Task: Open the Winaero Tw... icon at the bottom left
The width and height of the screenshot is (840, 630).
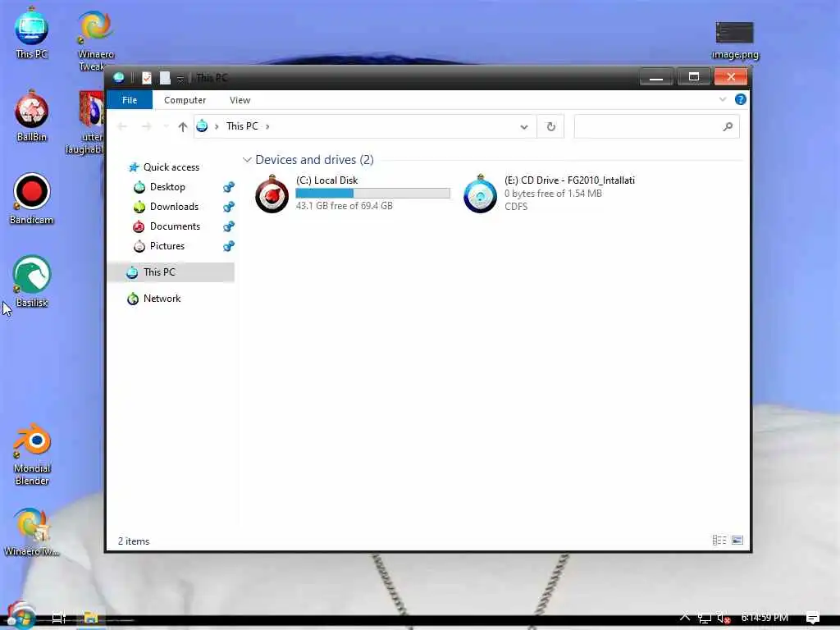Action: coord(32,532)
